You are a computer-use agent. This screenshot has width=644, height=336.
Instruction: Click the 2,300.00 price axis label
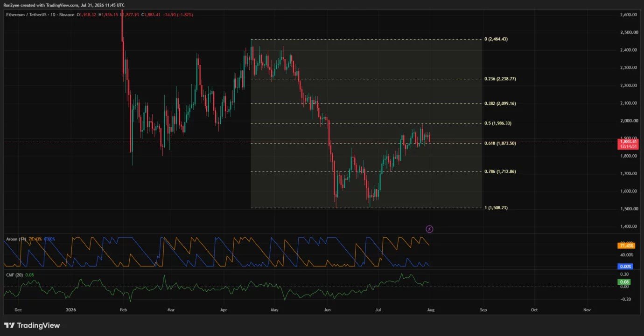coord(628,68)
